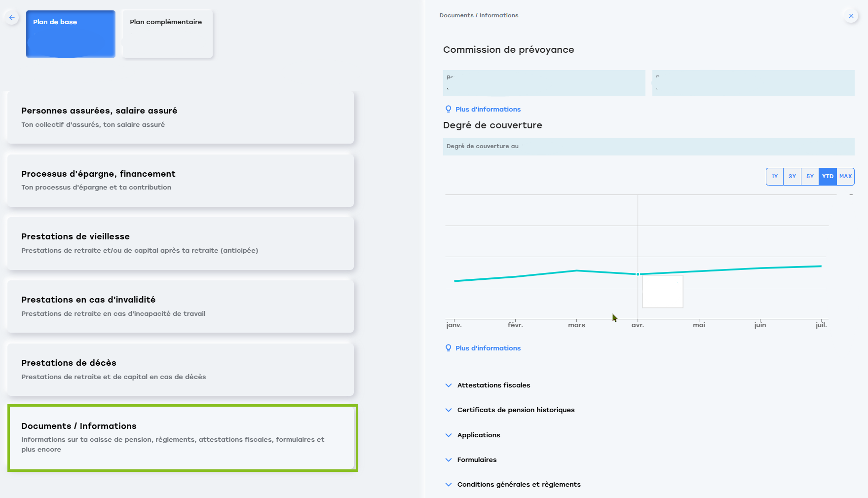868x498 pixels.
Task: Open Prestations de décès card
Action: [x=181, y=370]
